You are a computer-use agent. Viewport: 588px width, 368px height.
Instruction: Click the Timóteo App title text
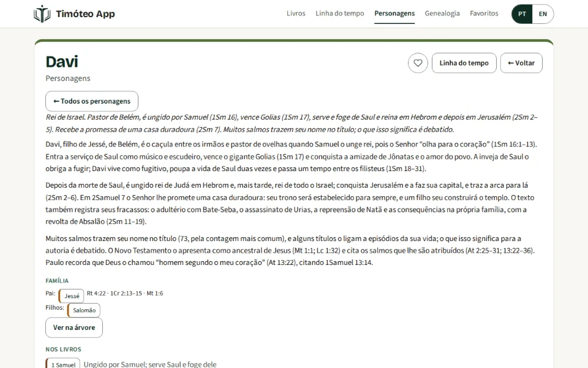(x=86, y=14)
